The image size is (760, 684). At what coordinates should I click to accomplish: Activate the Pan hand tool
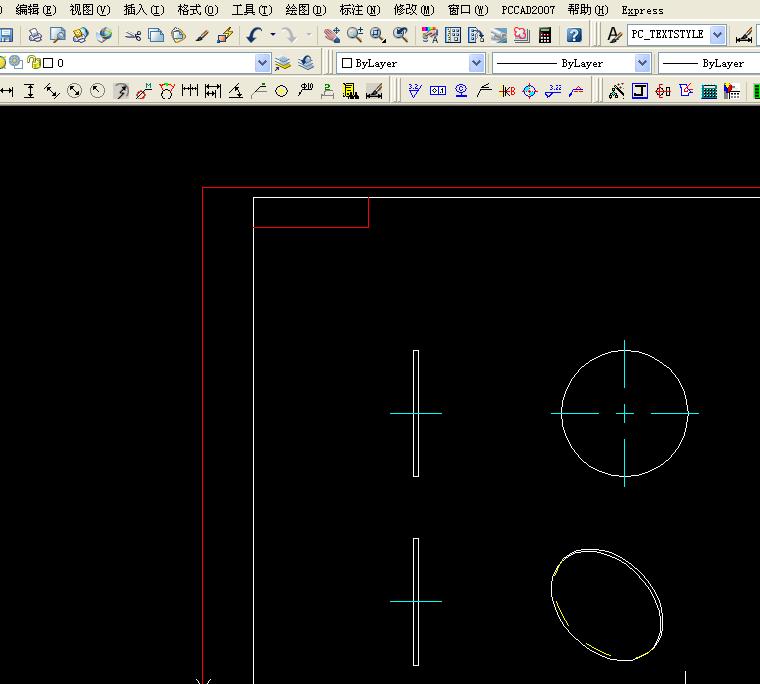(x=332, y=35)
